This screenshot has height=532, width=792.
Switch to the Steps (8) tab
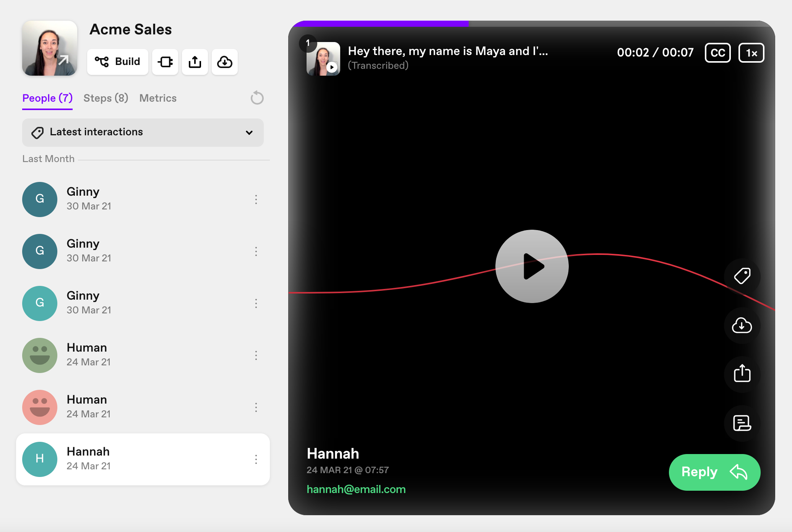(x=106, y=98)
